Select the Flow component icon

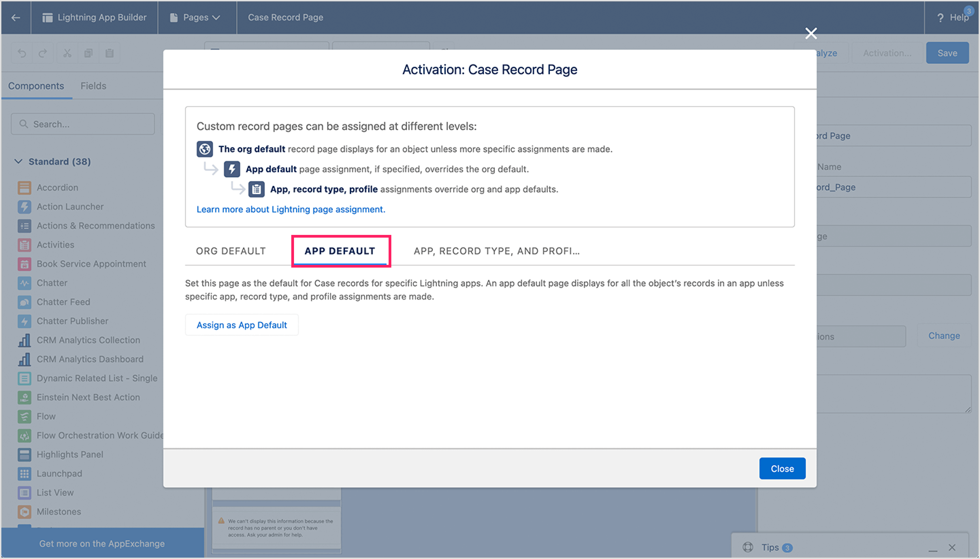tap(24, 416)
